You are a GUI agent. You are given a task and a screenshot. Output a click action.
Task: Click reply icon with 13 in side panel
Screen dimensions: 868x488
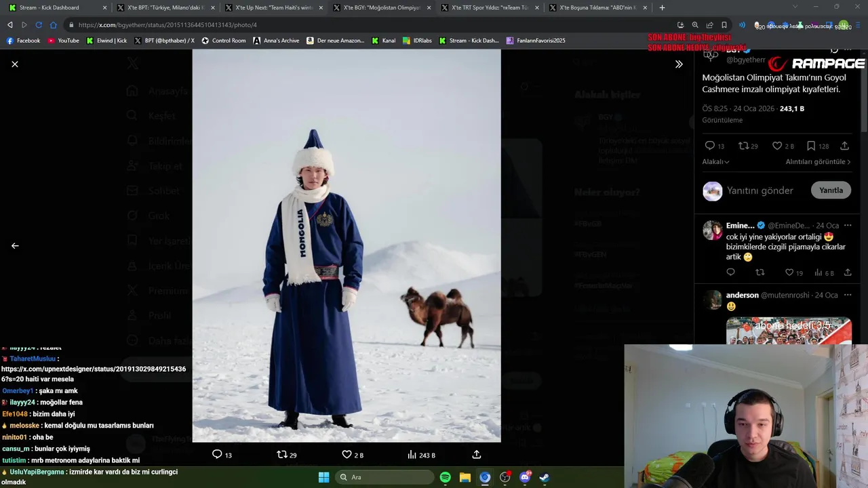tap(710, 146)
